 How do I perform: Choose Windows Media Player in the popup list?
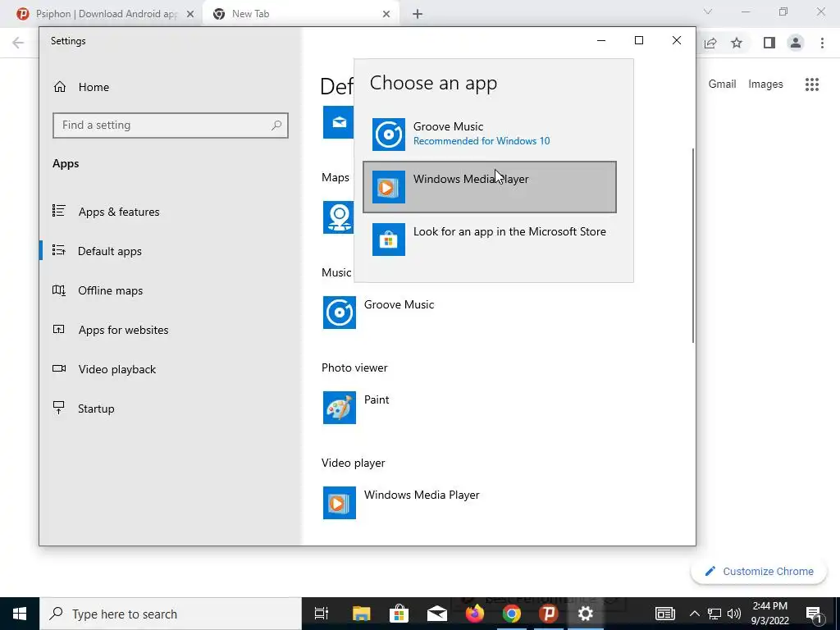pos(489,187)
